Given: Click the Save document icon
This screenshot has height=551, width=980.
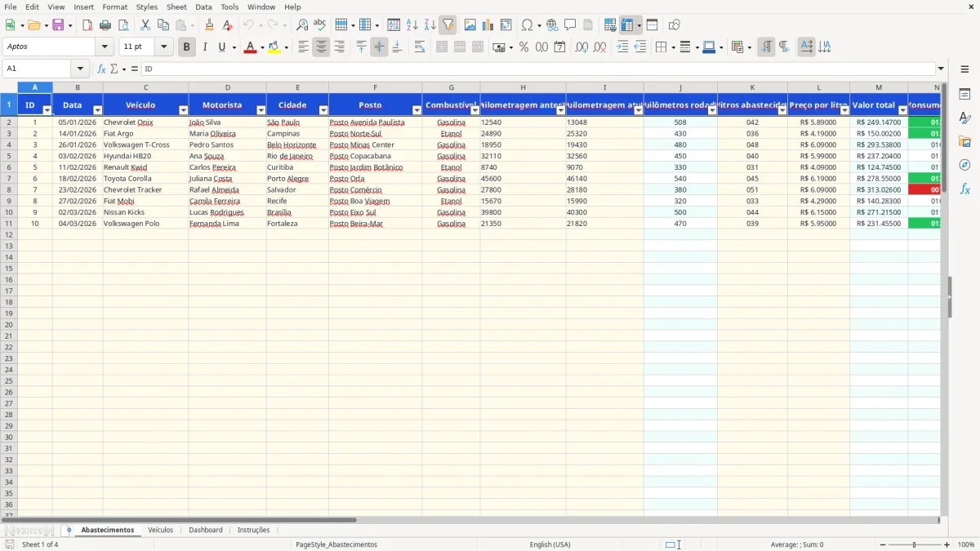Looking at the screenshot, I should 58,25.
